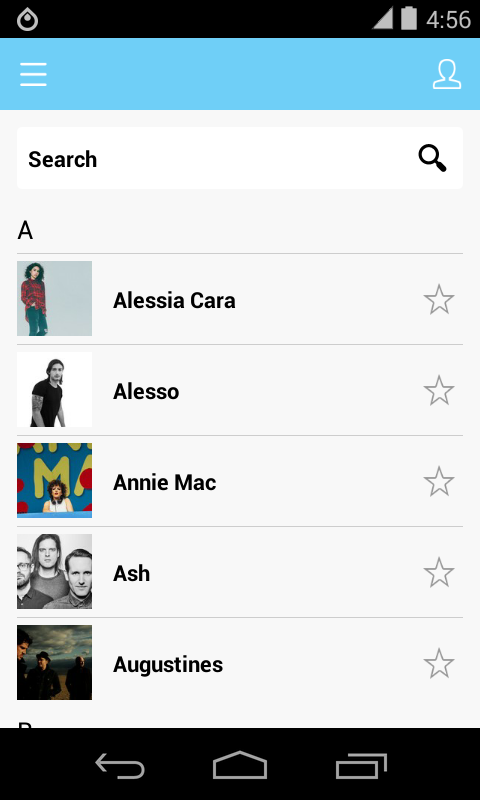
Task: View the Ash band photo
Action: coord(55,571)
